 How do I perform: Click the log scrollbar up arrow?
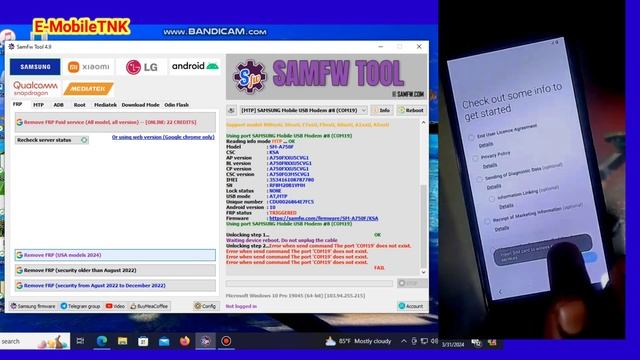point(423,122)
